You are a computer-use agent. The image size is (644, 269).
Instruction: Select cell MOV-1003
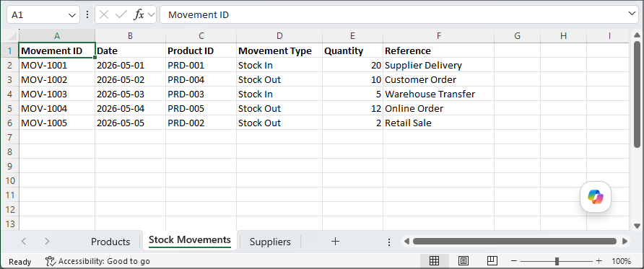click(x=57, y=94)
